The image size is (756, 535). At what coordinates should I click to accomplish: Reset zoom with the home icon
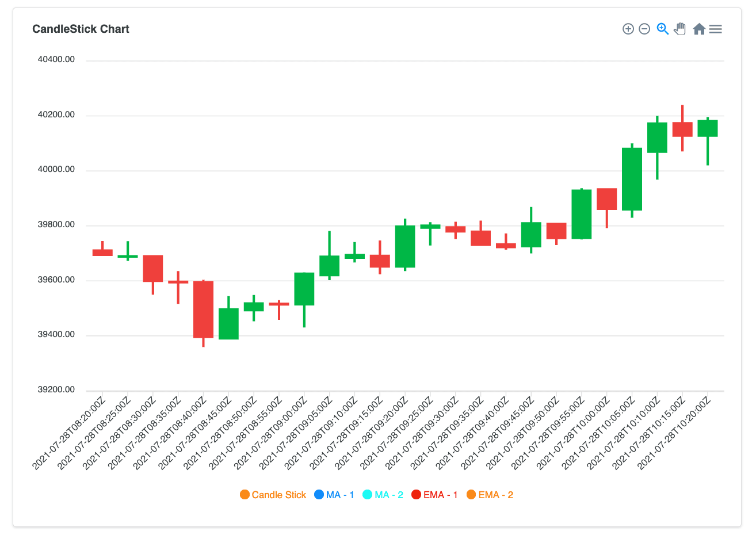click(x=699, y=29)
